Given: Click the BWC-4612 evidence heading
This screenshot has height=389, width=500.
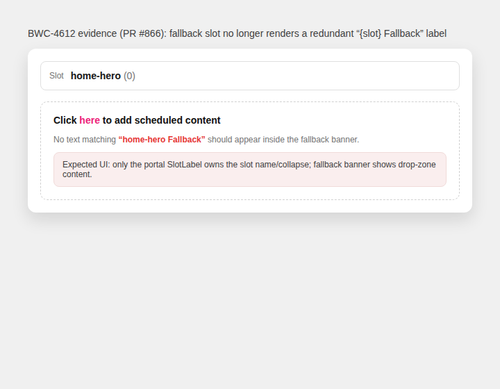Looking at the screenshot, I should tap(237, 34).
